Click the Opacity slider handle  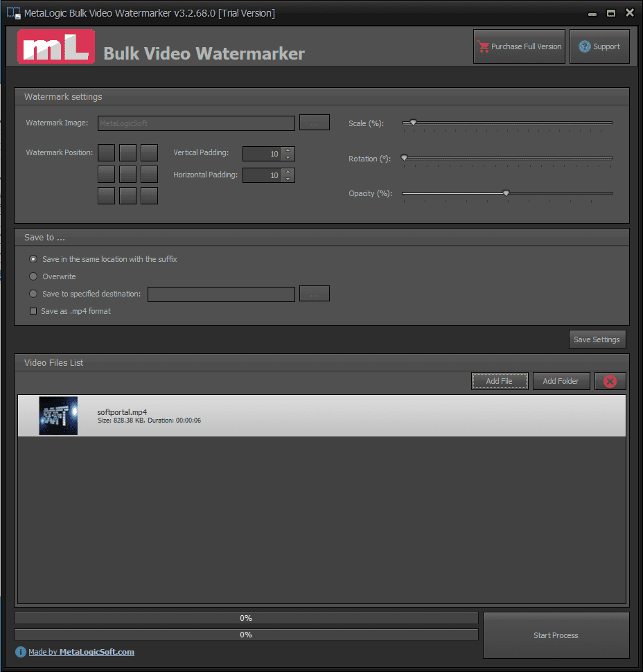point(507,193)
